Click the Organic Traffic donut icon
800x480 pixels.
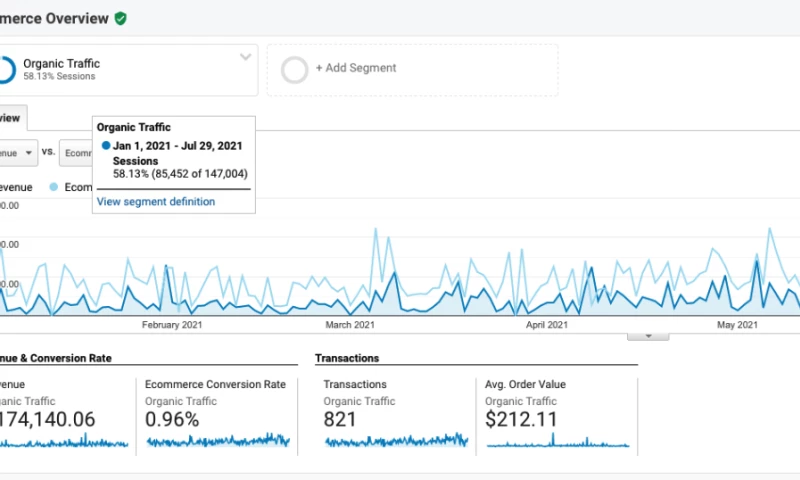pos(5,69)
